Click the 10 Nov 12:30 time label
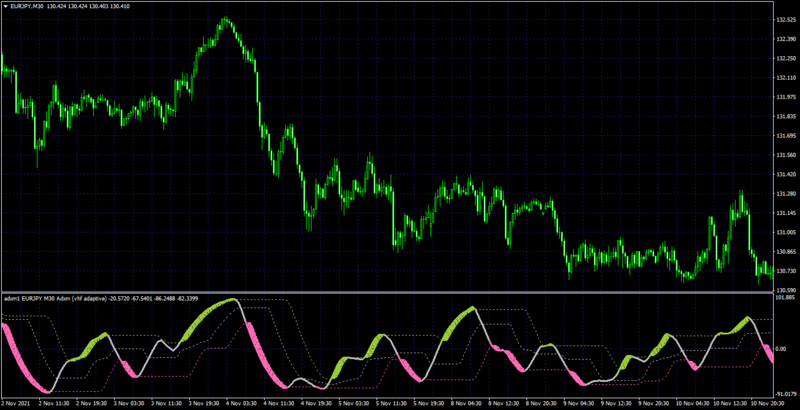 click(x=732, y=402)
